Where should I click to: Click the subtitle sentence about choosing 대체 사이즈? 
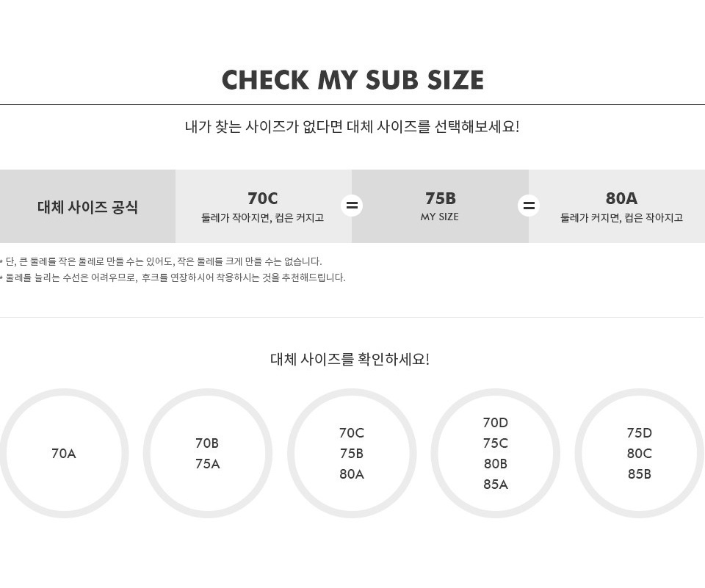coord(352,126)
